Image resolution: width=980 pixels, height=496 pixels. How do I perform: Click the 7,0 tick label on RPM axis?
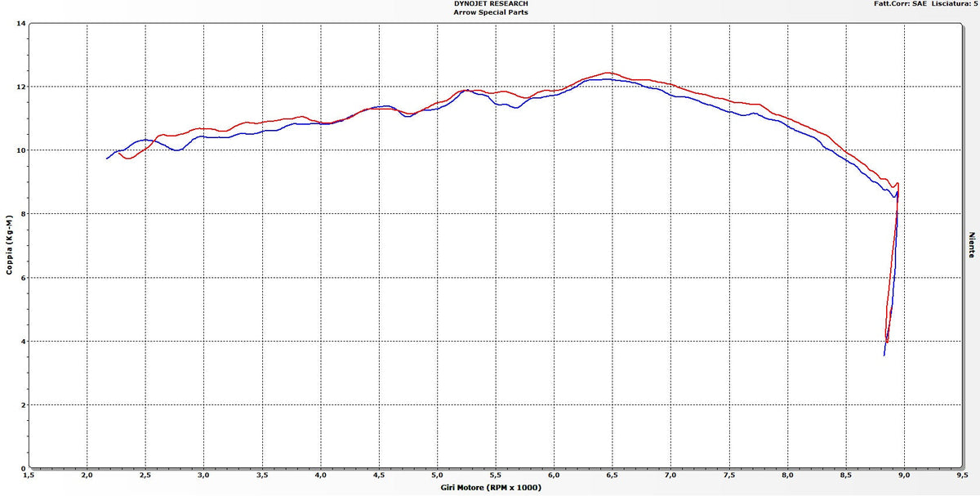[670, 475]
